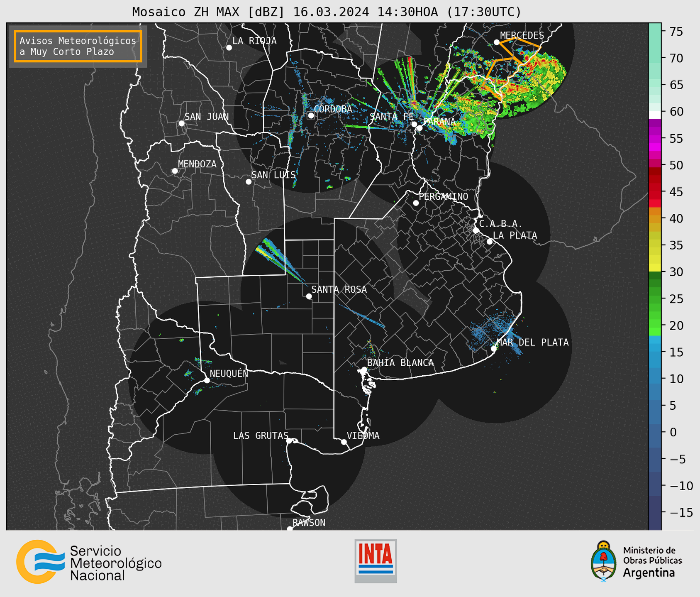The height and width of the screenshot is (597, 700).
Task: Click the MAR DEL PLATA city marker dot
Action: coord(494,349)
